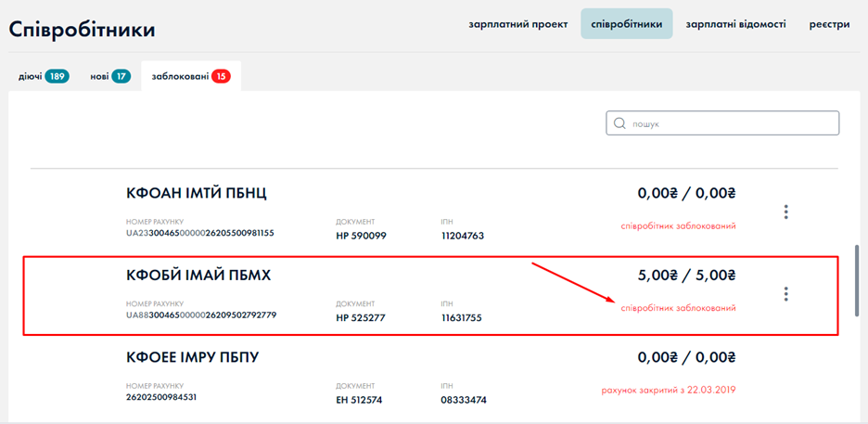Open employee КФОБЙ ІМАЙ ПБМХ

[x=198, y=276]
